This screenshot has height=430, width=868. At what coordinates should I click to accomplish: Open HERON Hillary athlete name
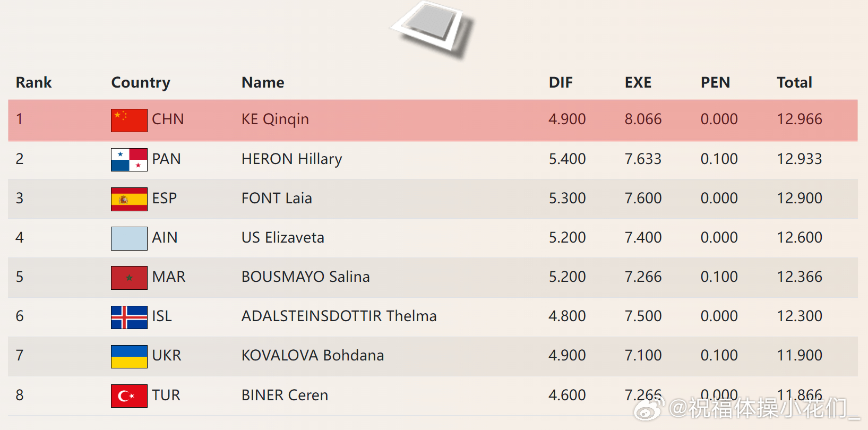point(291,159)
